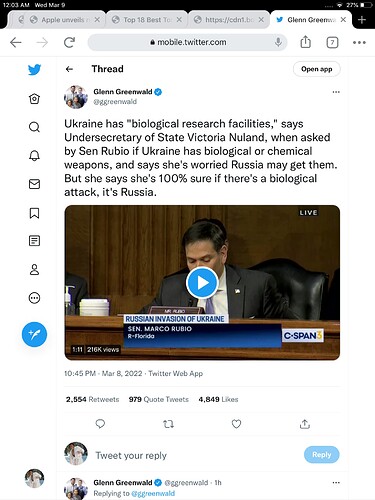Open Notifications bell in sidebar
The height and width of the screenshot is (500, 375).
click(34, 156)
